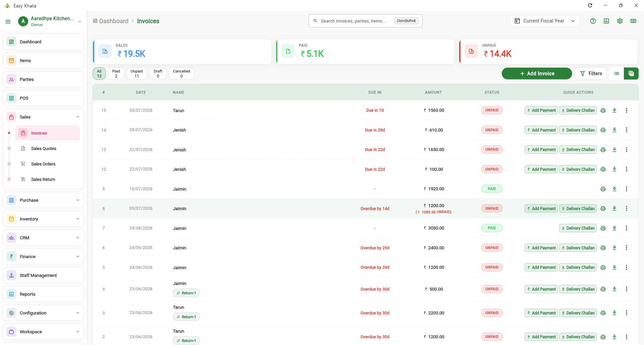Switch to detailed table view layout
Viewport: 644px width, 345px height.
coord(631,73)
